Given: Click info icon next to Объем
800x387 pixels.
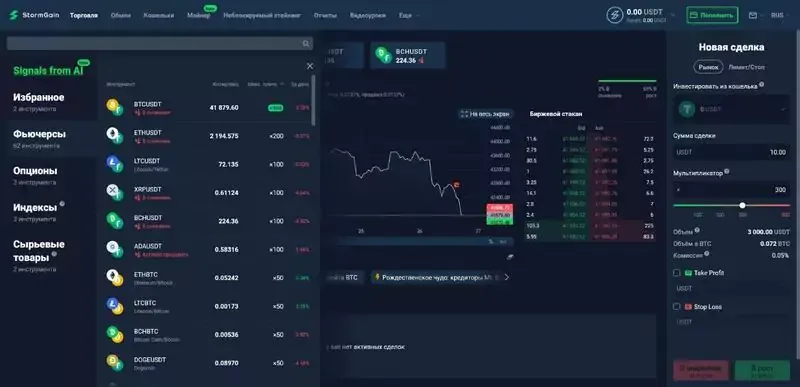Looking at the screenshot, I should [697, 230].
